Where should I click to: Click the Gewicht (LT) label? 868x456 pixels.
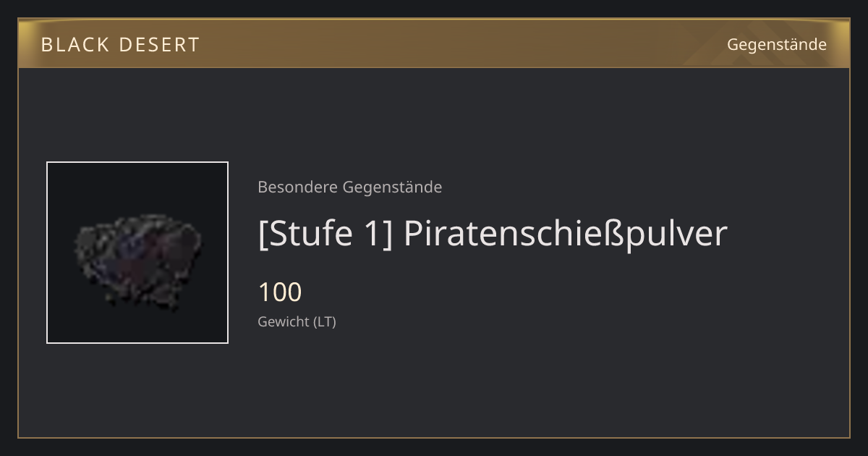(297, 322)
